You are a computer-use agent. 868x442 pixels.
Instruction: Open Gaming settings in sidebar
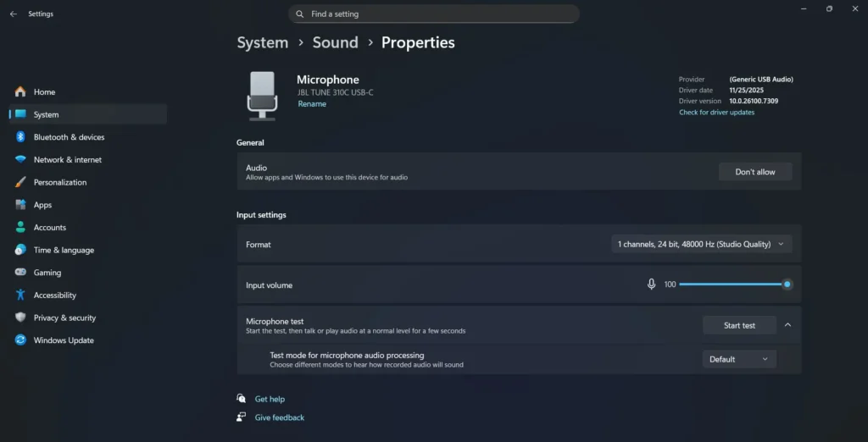88,272
